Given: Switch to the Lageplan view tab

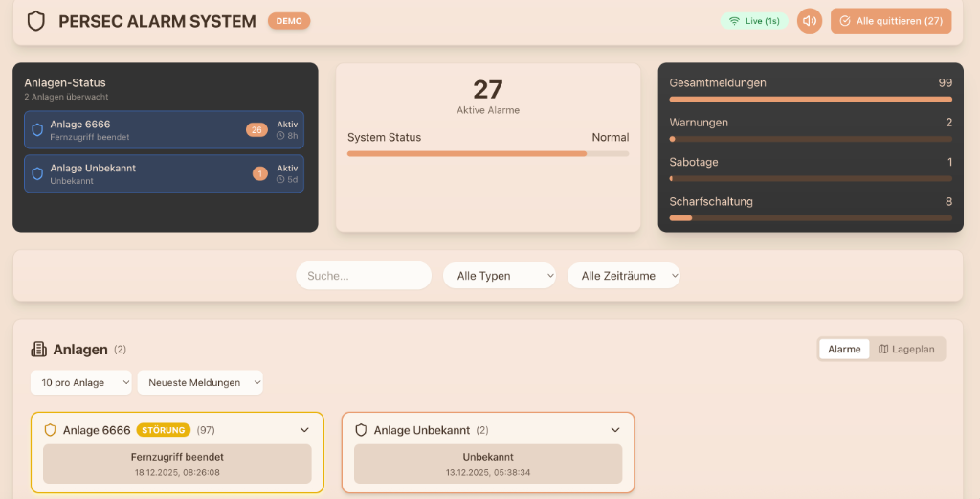Looking at the screenshot, I should click(x=907, y=349).
